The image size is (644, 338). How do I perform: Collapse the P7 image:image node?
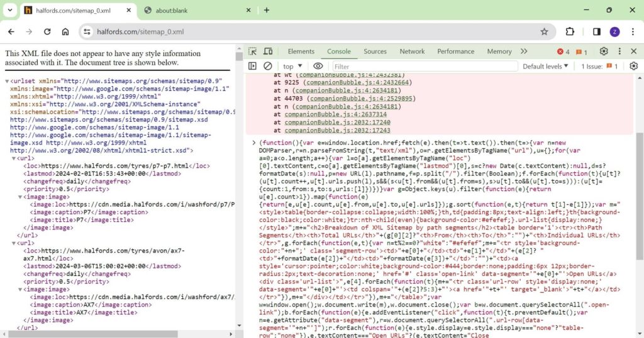[20, 197]
